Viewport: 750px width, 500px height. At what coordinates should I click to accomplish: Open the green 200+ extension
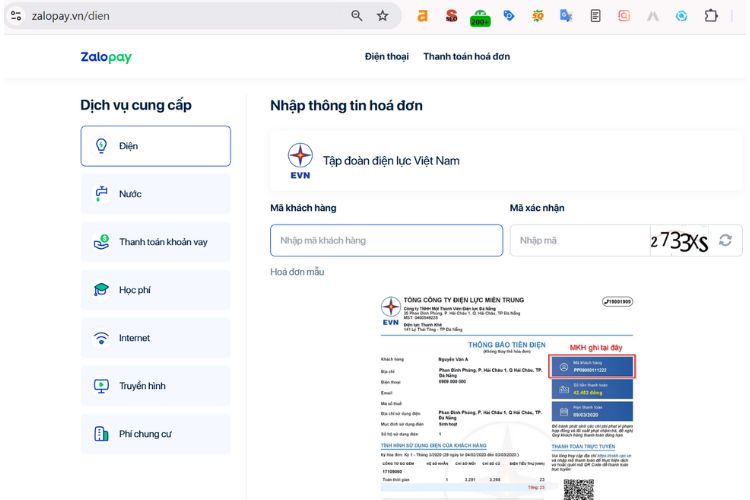coord(480,18)
